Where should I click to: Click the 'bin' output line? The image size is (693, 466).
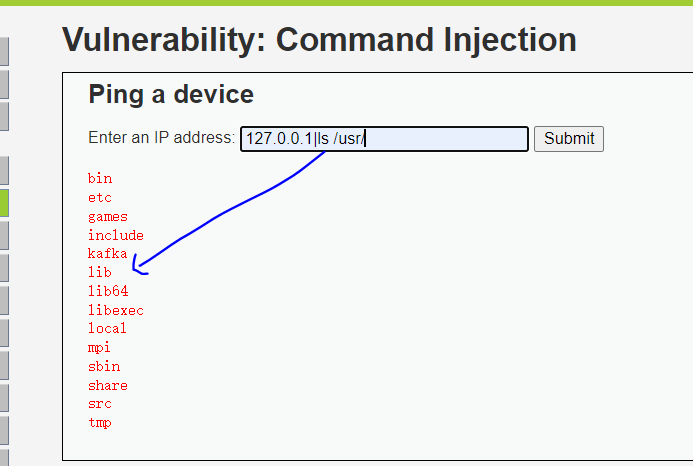coord(100,178)
